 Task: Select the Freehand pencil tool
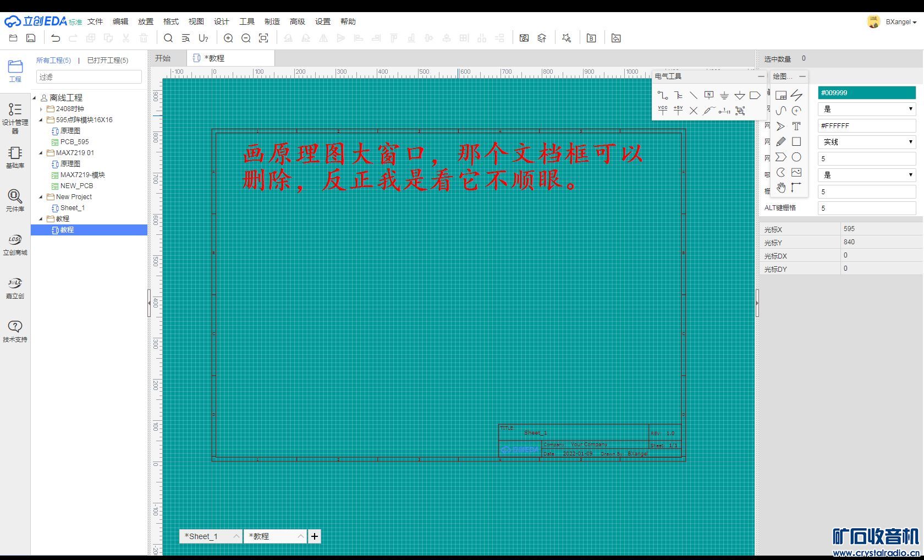tap(781, 141)
